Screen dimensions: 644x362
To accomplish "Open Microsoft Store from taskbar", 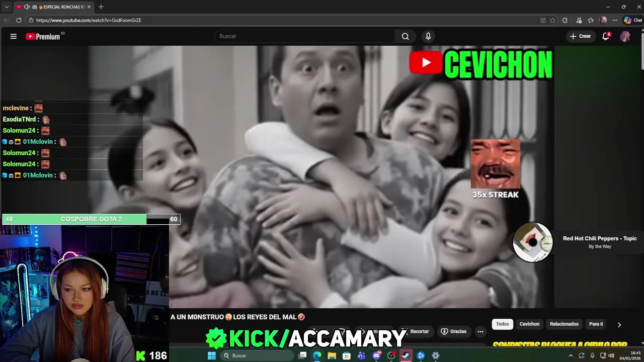I will point(347,355).
